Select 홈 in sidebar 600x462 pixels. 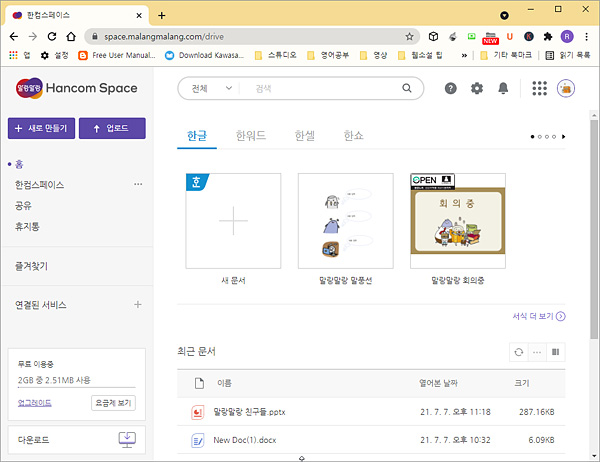pyautogui.click(x=19, y=164)
